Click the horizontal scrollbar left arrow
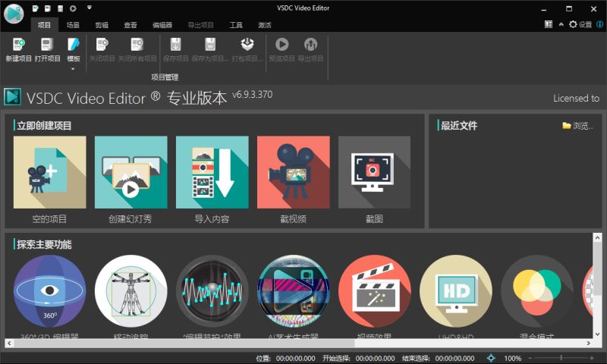 tap(9, 343)
